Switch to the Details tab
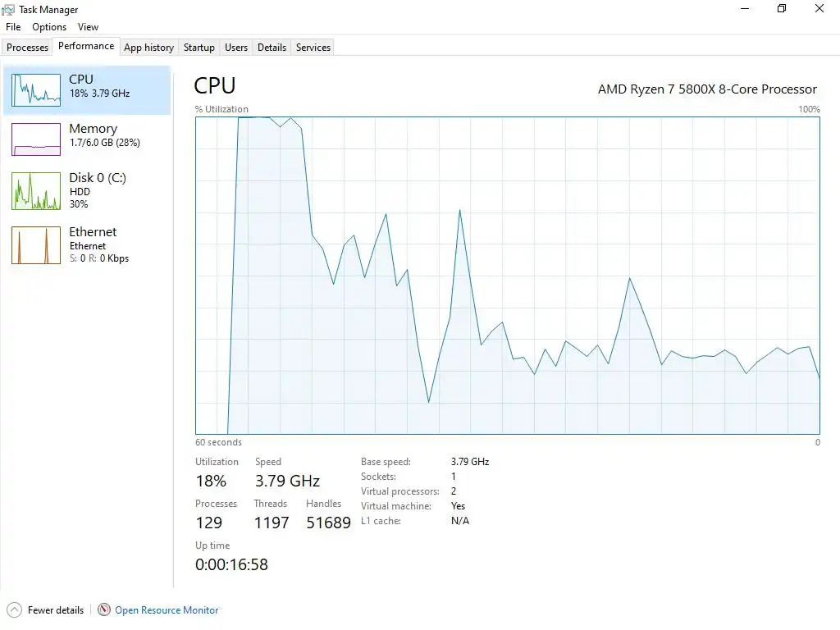 click(x=272, y=47)
